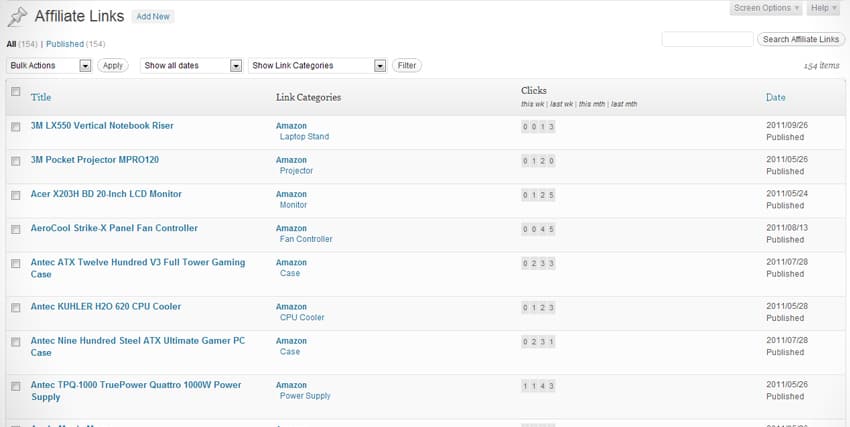Image resolution: width=850 pixels, height=427 pixels.
Task: Click inside the search text field
Action: 707,39
